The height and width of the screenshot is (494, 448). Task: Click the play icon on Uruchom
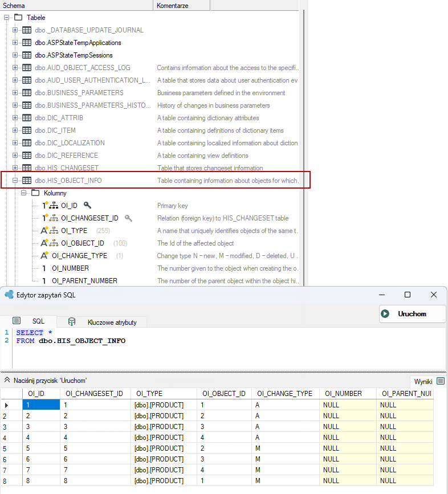pos(385,314)
